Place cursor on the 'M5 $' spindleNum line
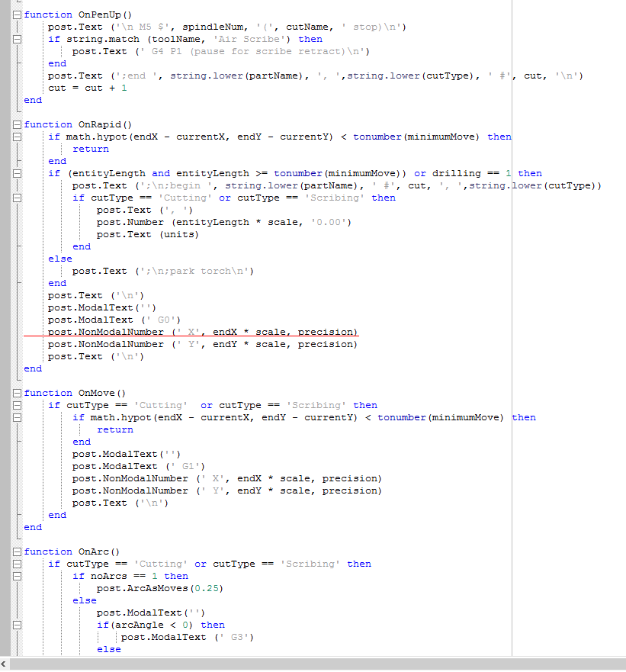The width and height of the screenshot is (626, 672). (226, 27)
